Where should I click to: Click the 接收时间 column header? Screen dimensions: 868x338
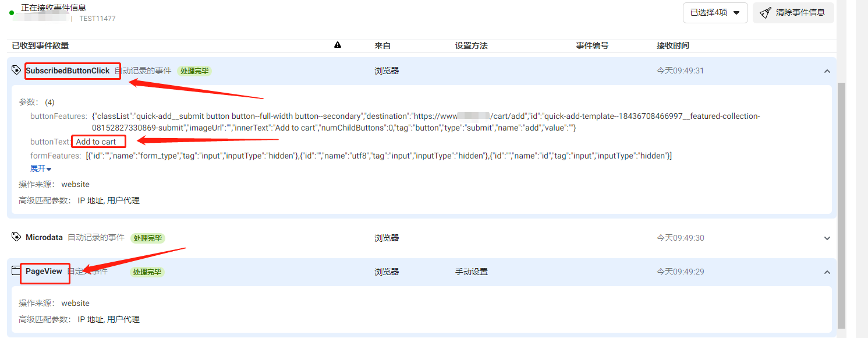(x=673, y=45)
